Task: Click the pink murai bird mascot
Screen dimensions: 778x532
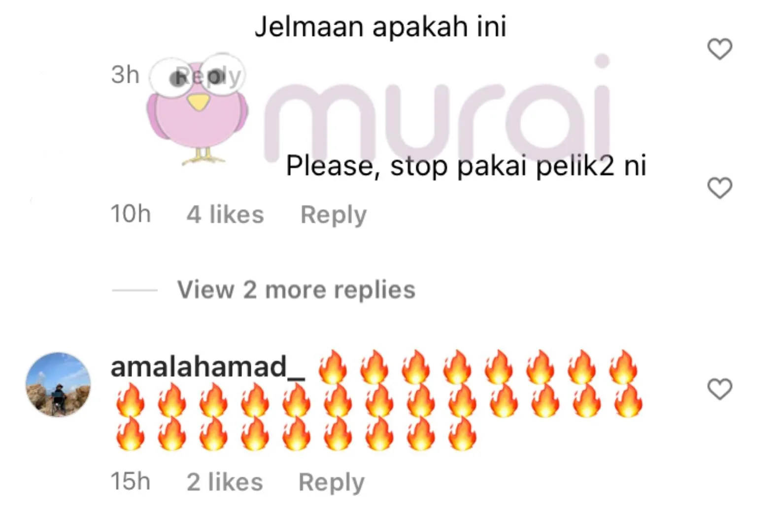Action: [197, 108]
